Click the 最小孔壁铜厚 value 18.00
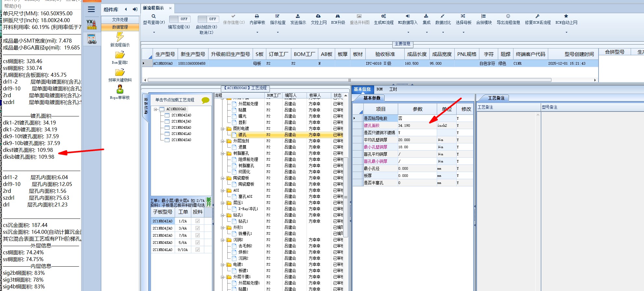 pos(417,147)
